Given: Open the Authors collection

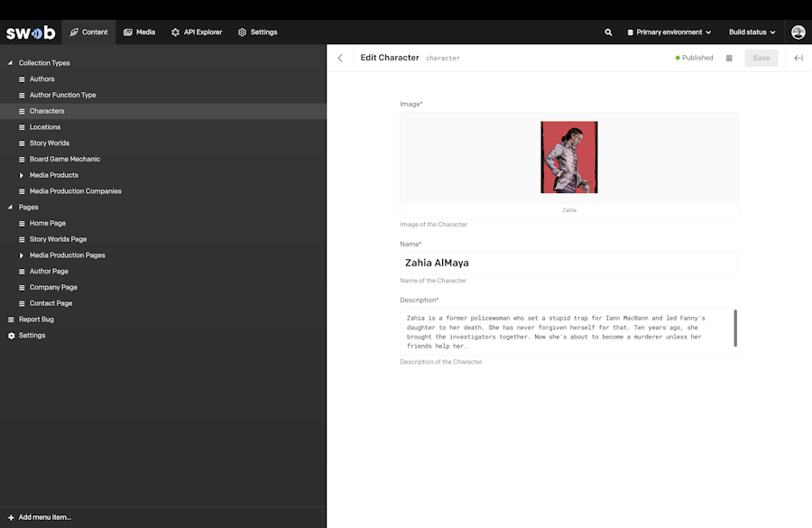Looking at the screenshot, I should click(42, 79).
